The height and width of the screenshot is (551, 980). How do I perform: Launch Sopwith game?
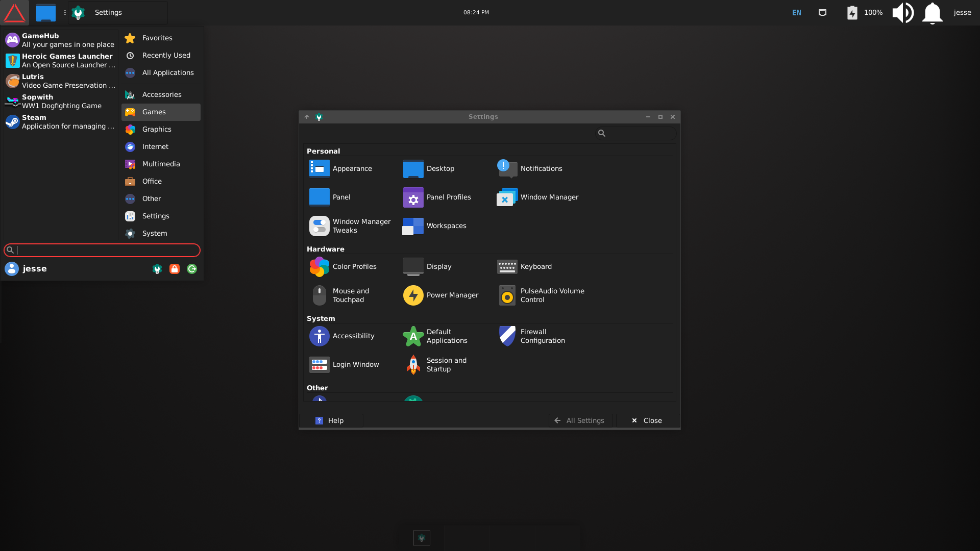pos(60,101)
